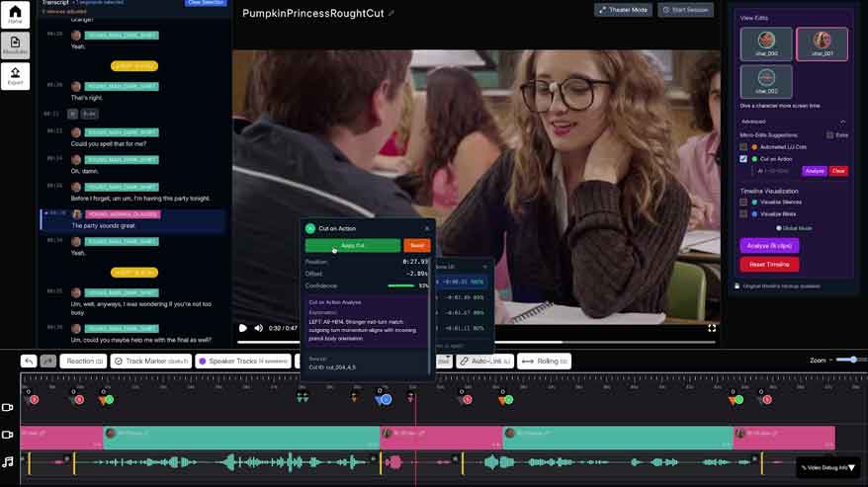Toggle the Extra checkbox in Micro-Edits Suggestions
Image resolution: width=868 pixels, height=487 pixels.
829,135
